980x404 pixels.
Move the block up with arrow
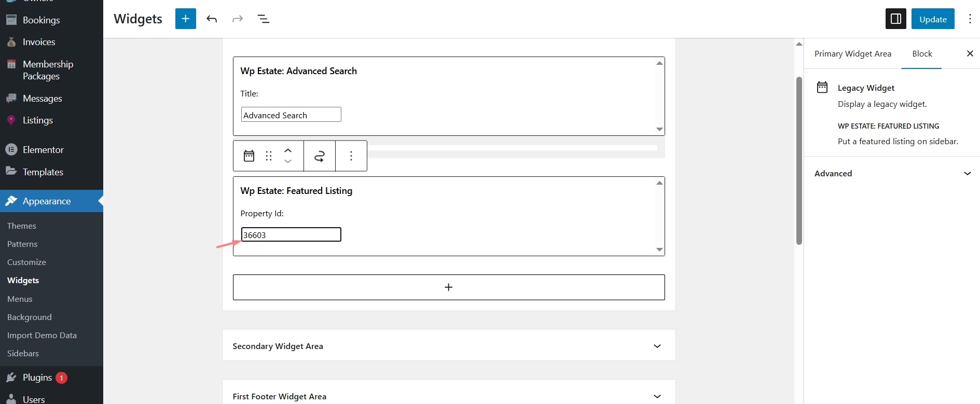pos(288,150)
